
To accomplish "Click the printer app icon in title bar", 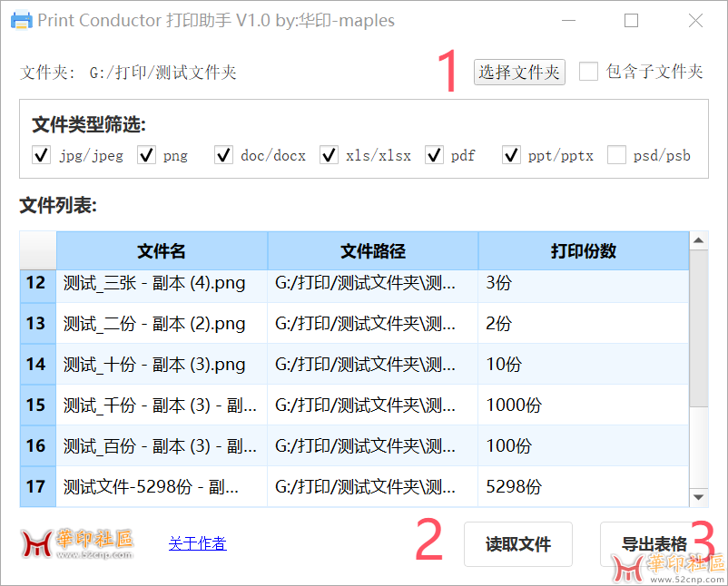I will [21, 20].
